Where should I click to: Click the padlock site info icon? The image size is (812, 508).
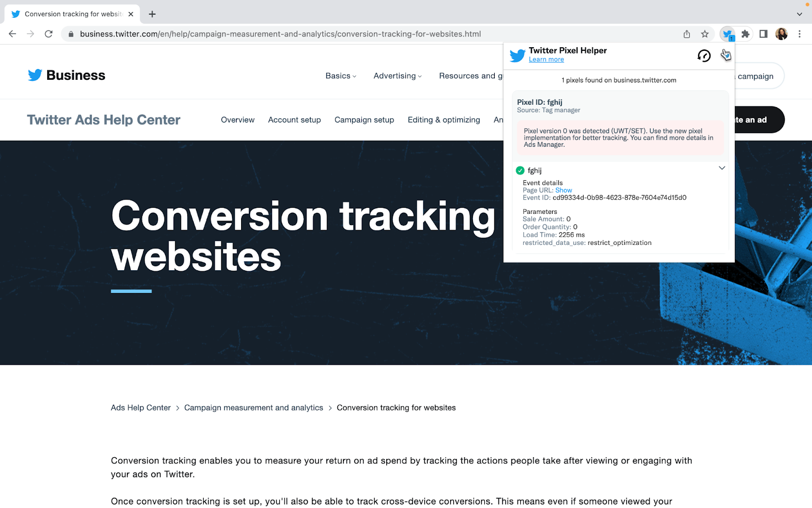(x=71, y=34)
